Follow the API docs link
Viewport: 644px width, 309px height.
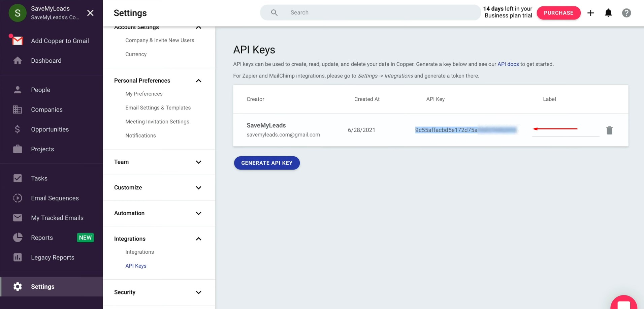coord(508,64)
